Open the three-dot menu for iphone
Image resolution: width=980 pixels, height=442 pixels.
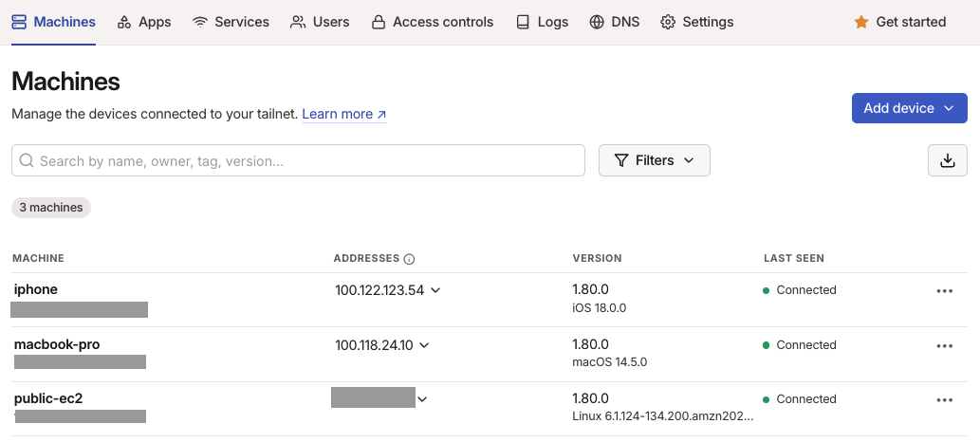[944, 291]
